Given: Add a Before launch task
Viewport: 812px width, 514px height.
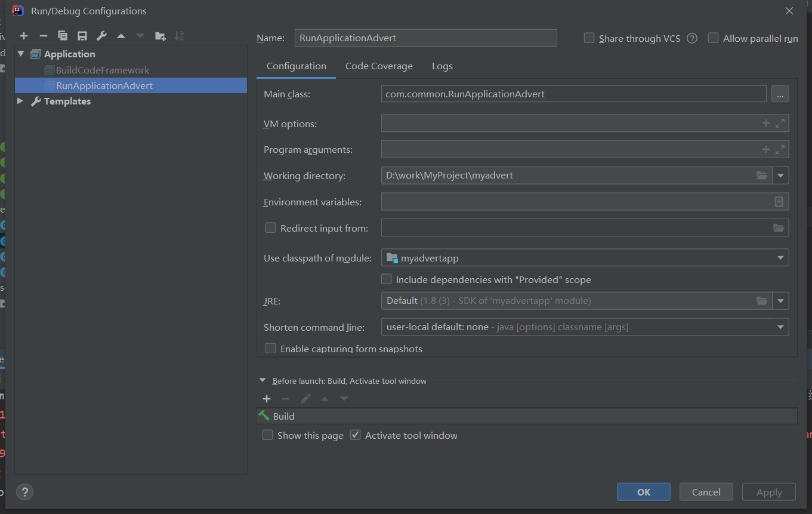Looking at the screenshot, I should pos(267,399).
